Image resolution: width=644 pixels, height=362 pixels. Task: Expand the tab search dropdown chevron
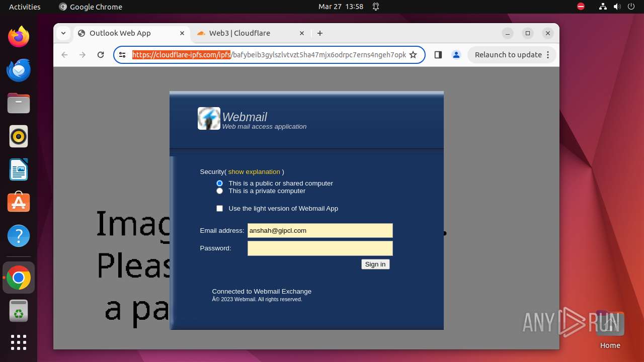(63, 33)
